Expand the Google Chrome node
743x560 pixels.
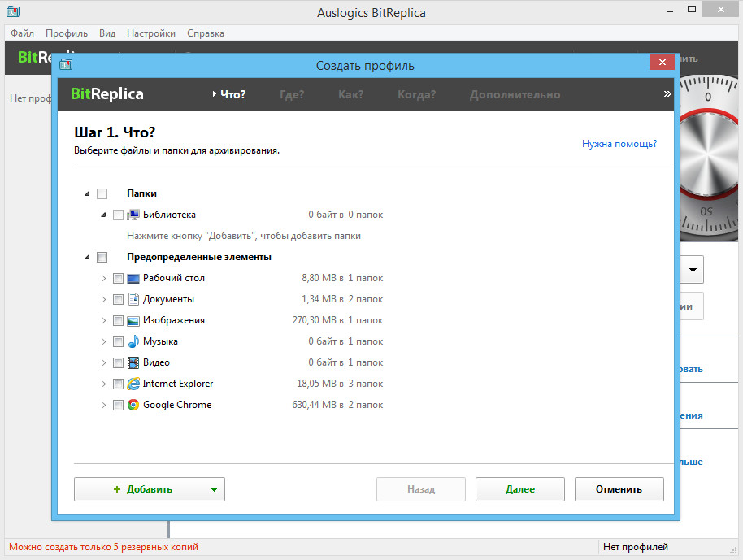pyautogui.click(x=103, y=405)
